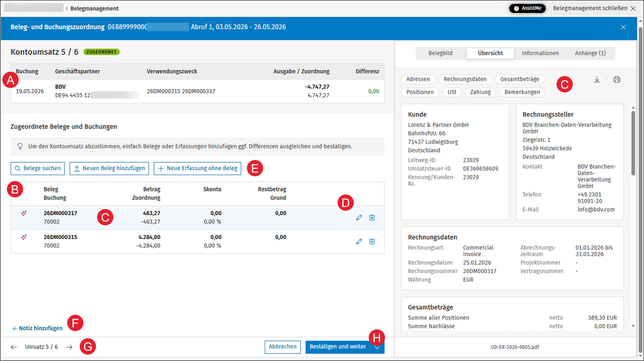Click the Abbrechen button
This screenshot has height=361, width=644.
tap(283, 347)
